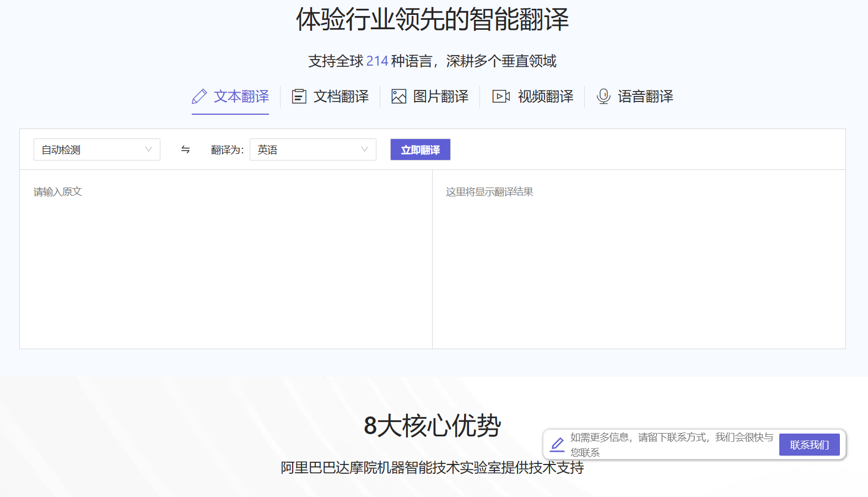Viewport: 868px width, 497px height.
Task: Click the microphone icon beside 语音翻译
Action: [603, 97]
